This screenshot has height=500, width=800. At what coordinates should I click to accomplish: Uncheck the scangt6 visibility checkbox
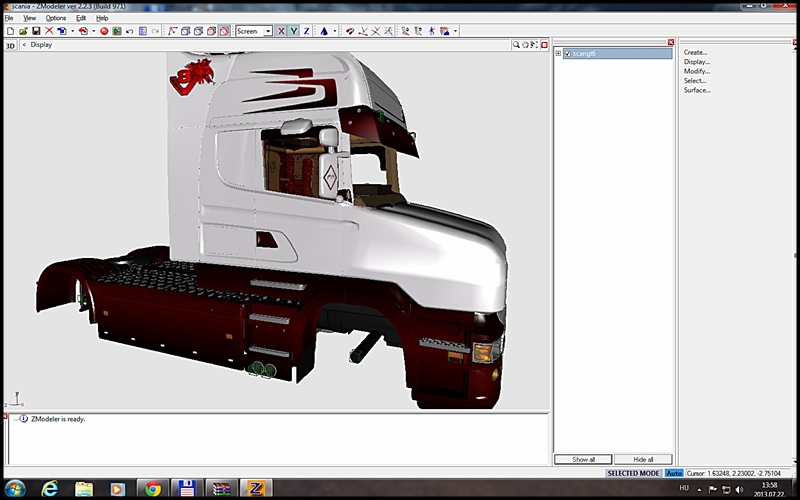567,53
